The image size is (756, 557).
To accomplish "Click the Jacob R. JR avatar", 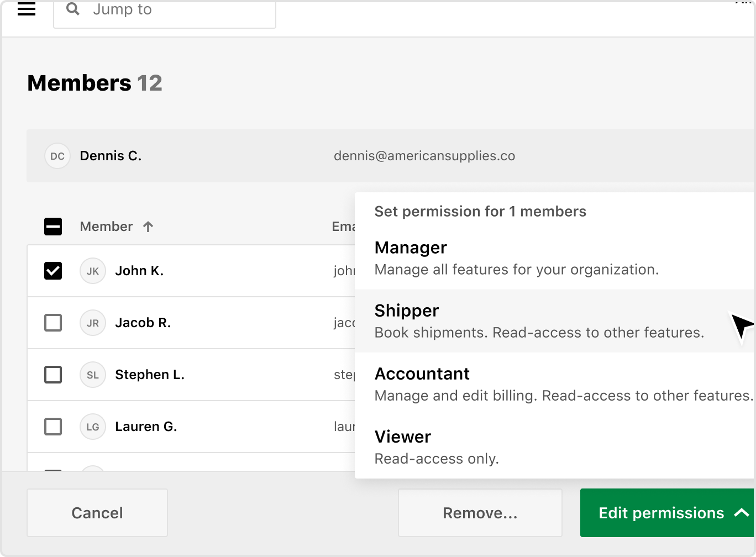I will click(93, 323).
